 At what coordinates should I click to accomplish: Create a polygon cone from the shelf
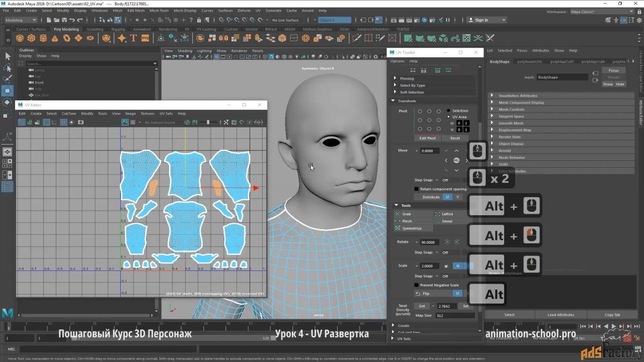point(55,38)
